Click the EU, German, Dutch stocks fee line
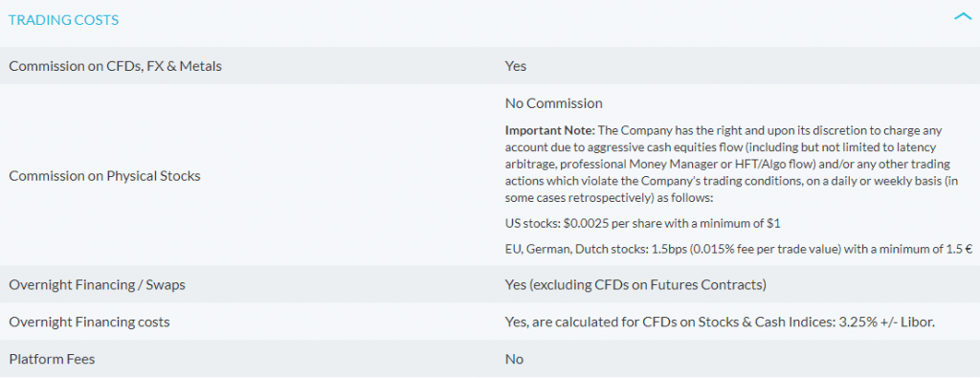The height and width of the screenshot is (378, 980). (739, 249)
